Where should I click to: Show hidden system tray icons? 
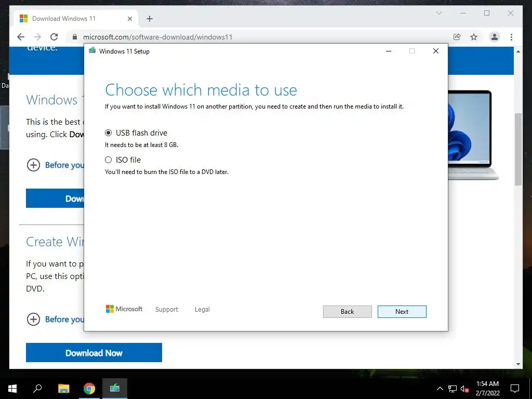[x=440, y=389]
